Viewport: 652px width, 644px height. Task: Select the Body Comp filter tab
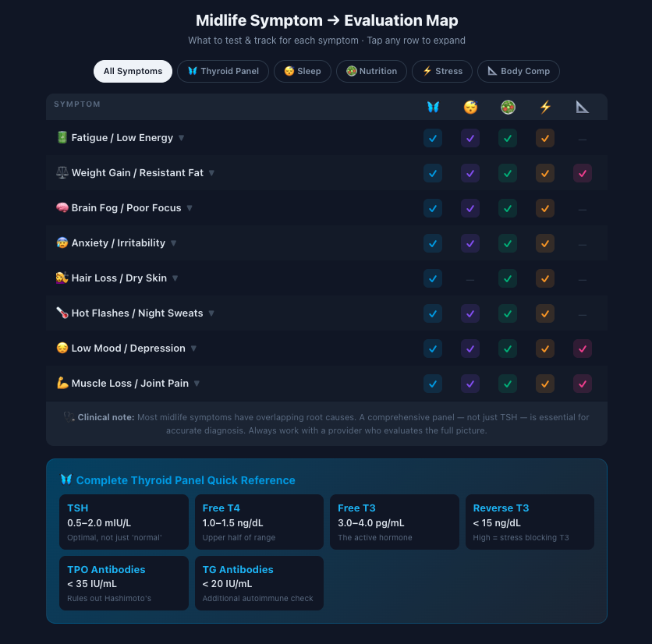(x=518, y=71)
